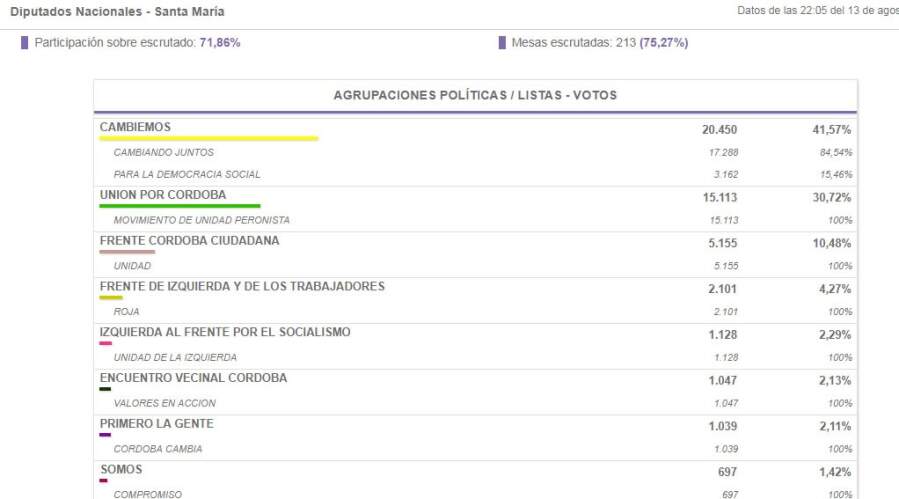Click the green bar under UNION POR CORDOBA
This screenshot has width=899, height=499.
click(180, 206)
